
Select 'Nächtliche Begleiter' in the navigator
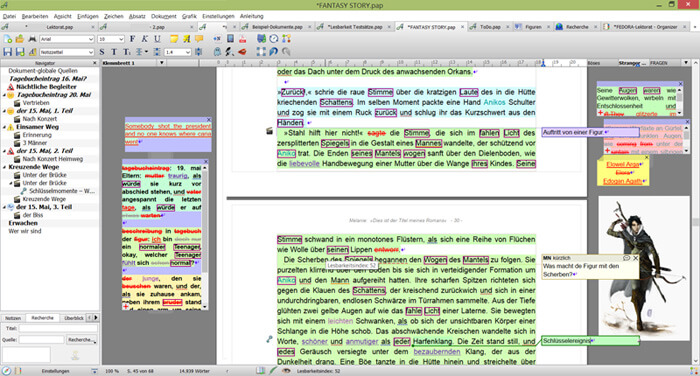click(x=46, y=87)
